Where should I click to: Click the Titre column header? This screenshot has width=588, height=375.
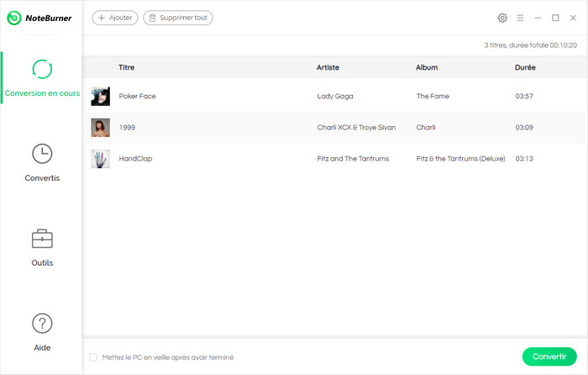pyautogui.click(x=126, y=67)
